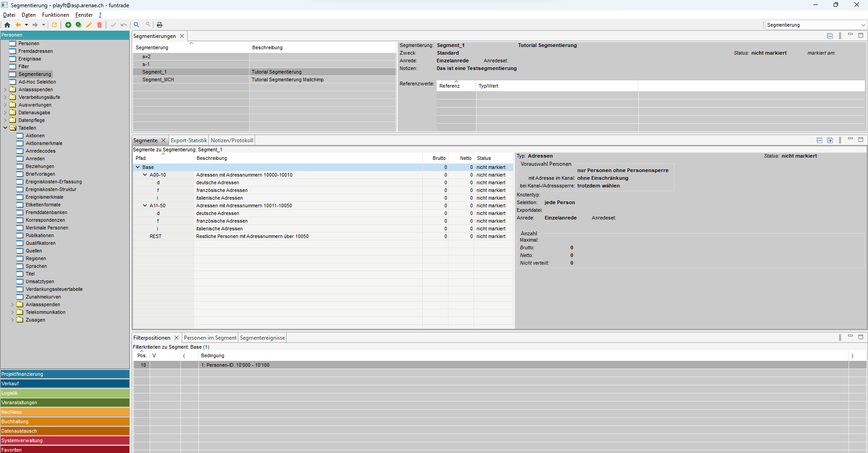This screenshot has width=868, height=453.
Task: Open the Buchhaltung section
Action: pos(65,421)
